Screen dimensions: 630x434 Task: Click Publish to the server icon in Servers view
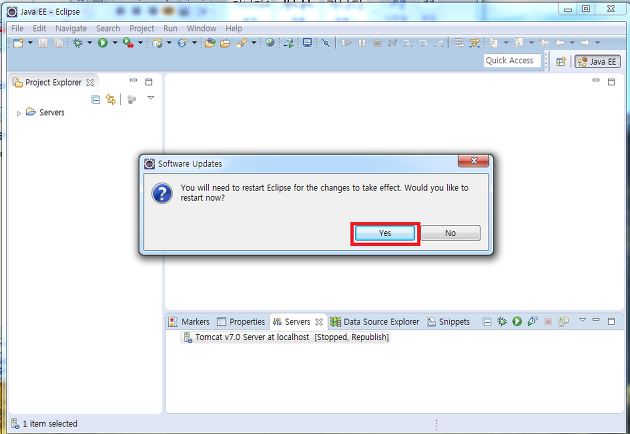(563, 321)
